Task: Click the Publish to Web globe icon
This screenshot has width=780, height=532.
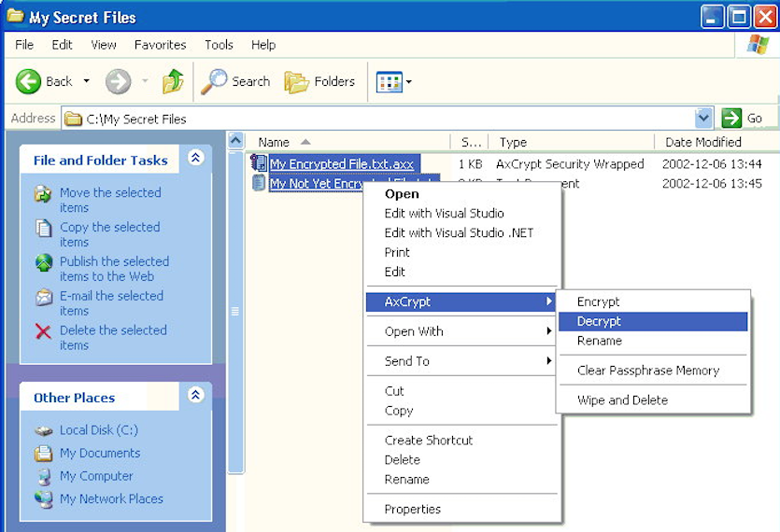Action: click(44, 262)
